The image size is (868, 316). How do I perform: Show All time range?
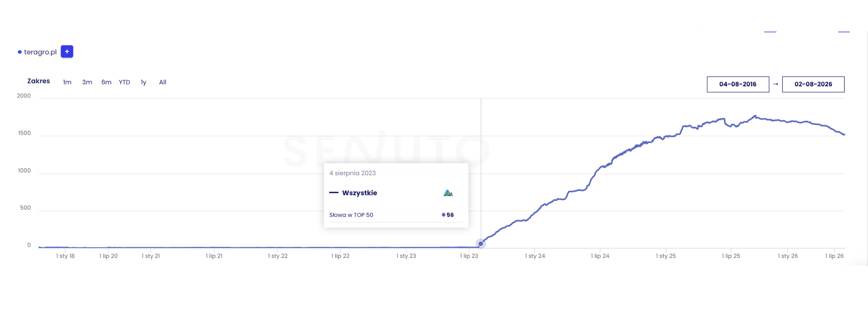[x=163, y=82]
